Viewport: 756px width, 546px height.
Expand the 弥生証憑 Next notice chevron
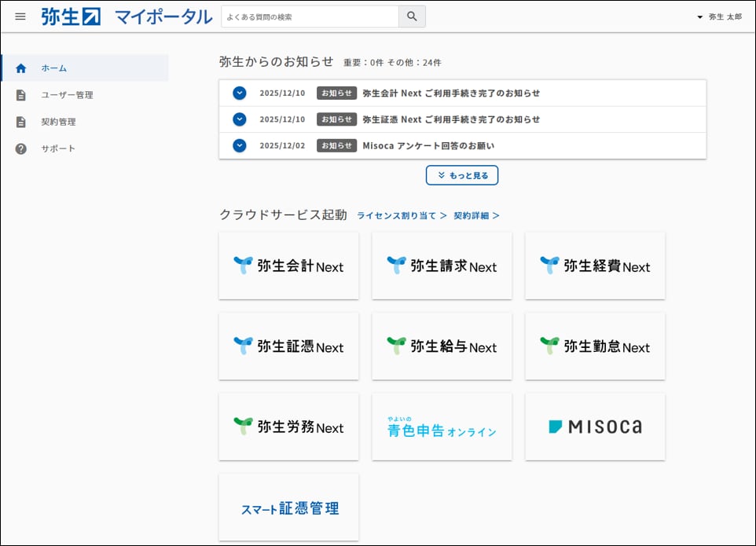tap(240, 119)
